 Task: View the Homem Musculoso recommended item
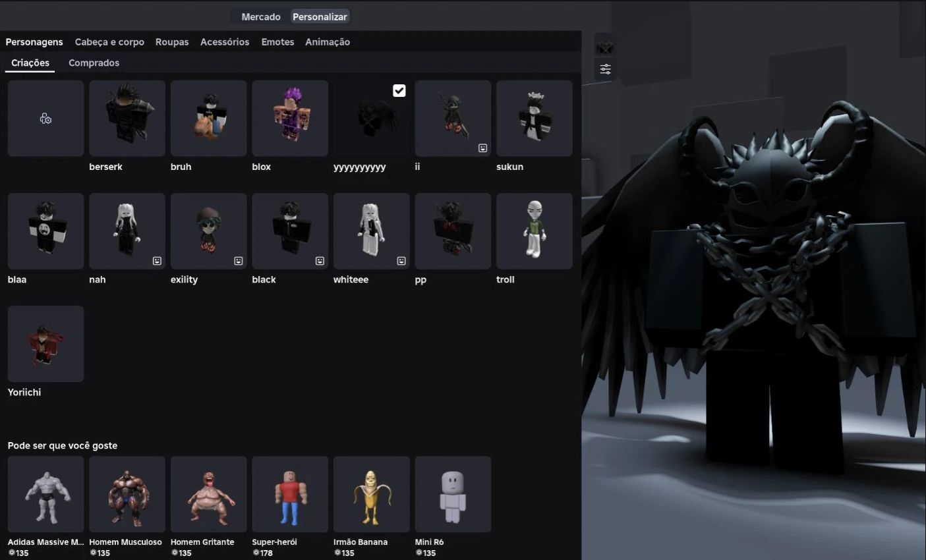point(127,494)
